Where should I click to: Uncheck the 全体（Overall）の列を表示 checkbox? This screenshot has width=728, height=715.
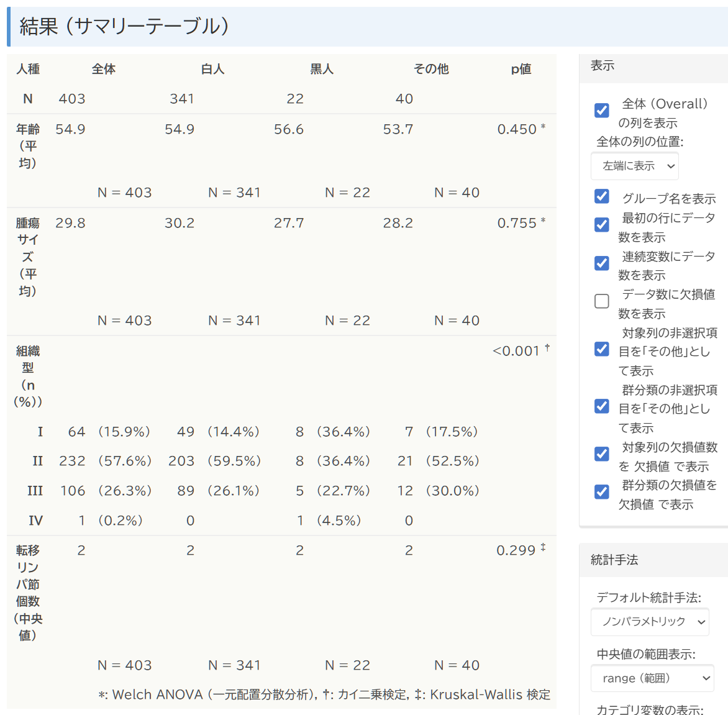coord(601,111)
